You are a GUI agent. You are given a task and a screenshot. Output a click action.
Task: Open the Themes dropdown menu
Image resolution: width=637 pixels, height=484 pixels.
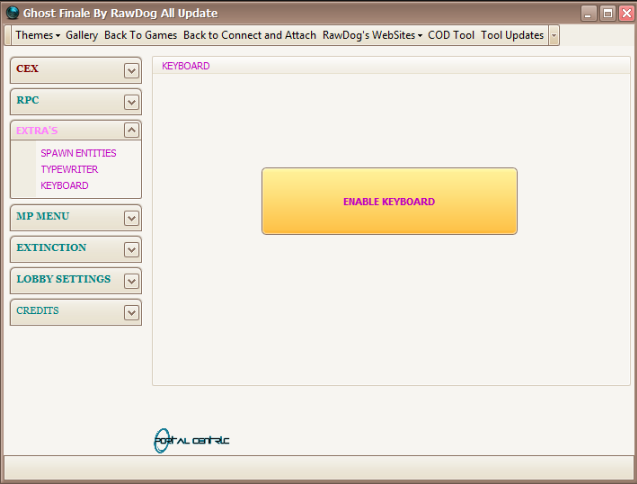coord(38,35)
